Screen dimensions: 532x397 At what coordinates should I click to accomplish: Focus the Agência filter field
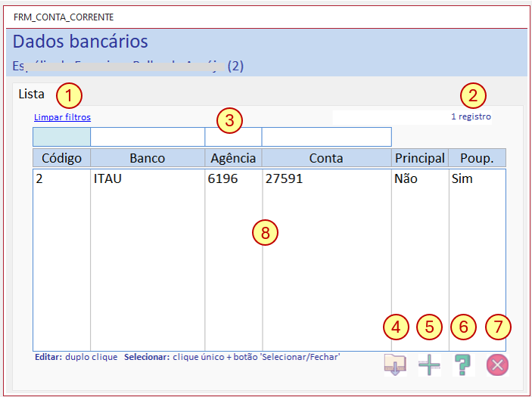(233, 137)
